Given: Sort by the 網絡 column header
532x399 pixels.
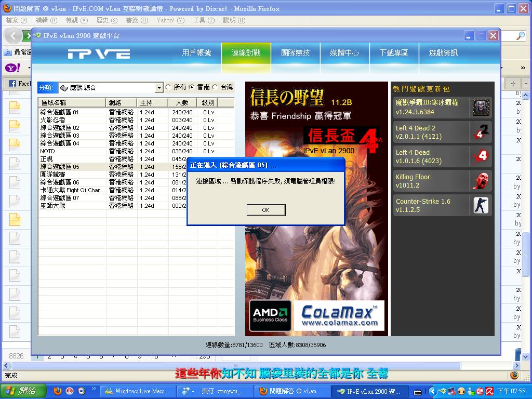Looking at the screenshot, I should coord(122,102).
